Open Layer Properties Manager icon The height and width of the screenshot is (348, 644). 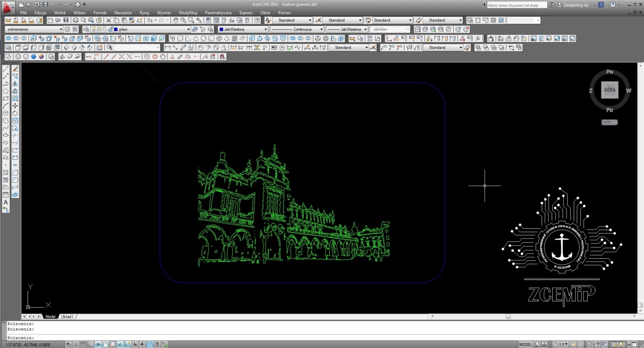point(86,29)
